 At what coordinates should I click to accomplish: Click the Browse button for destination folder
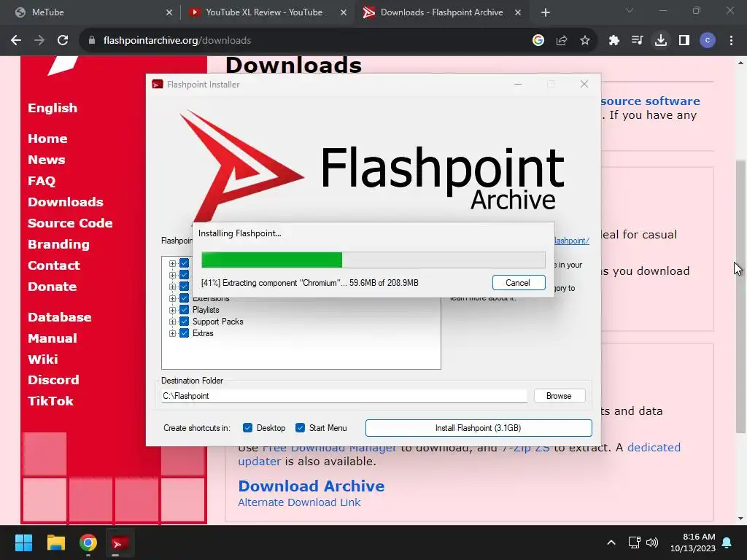tap(560, 396)
